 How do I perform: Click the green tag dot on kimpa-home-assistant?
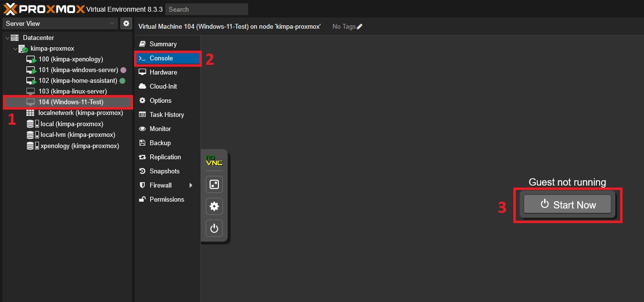click(x=122, y=81)
